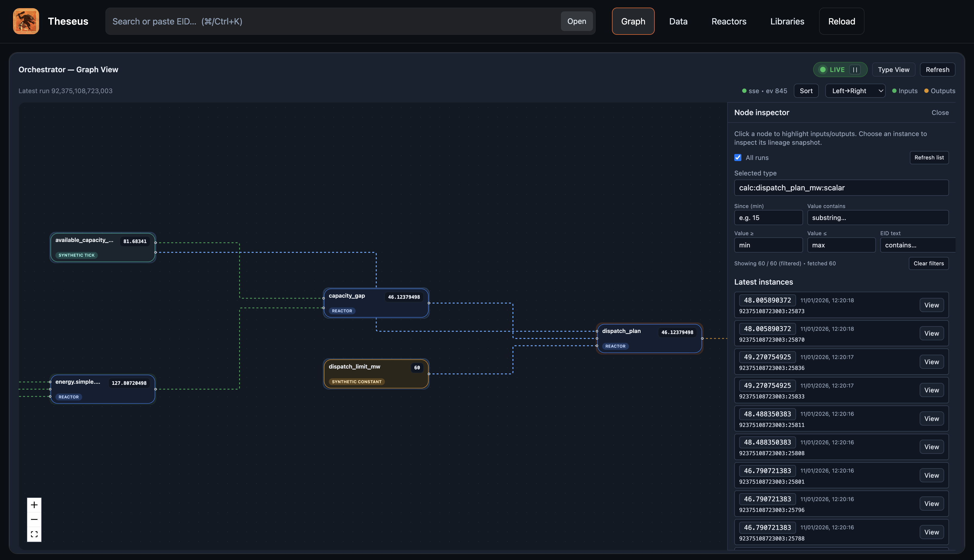Click the orange Outputs legend dot
This screenshot has height=560, width=974.
pyautogui.click(x=926, y=91)
